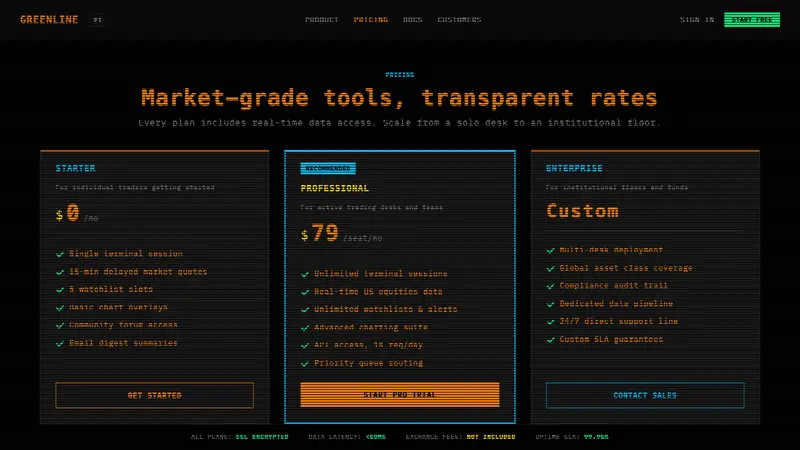The image size is (800, 450).
Task: Click the Data Latency '<50MS' value
Action: click(376, 437)
